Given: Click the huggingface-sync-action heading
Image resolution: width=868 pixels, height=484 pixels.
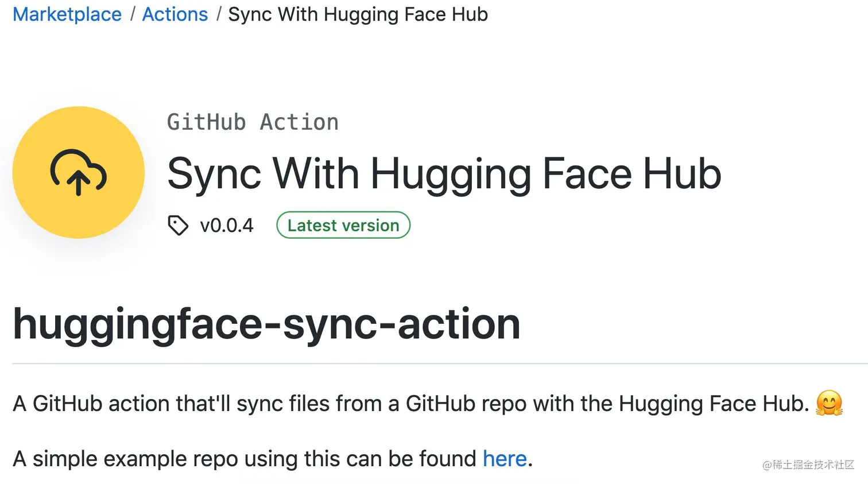Looking at the screenshot, I should (x=266, y=324).
